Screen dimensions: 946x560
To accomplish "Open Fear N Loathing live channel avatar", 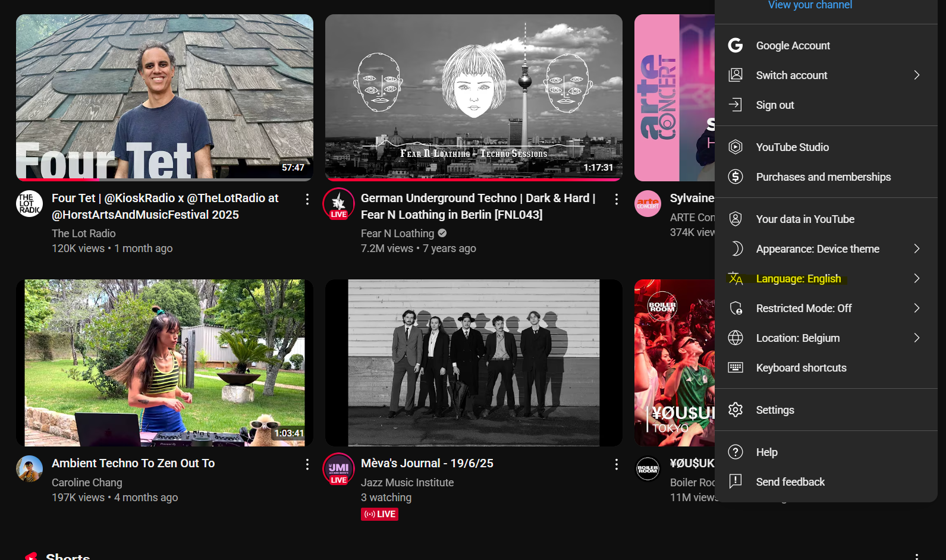I will click(338, 204).
